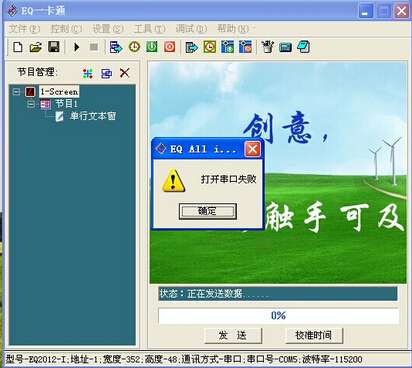Viewport: 412px width, 368px height.
Task: Select the 节目1 tree label
Action: pos(66,104)
